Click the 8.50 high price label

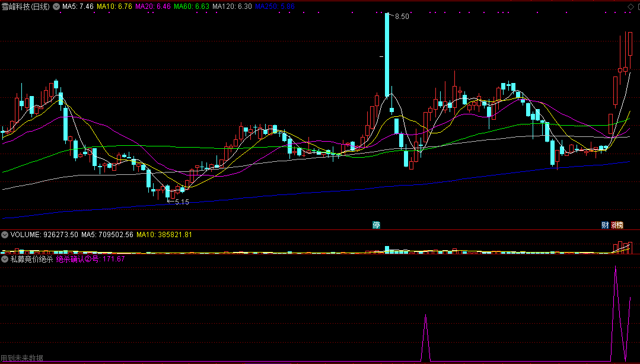[x=402, y=17]
